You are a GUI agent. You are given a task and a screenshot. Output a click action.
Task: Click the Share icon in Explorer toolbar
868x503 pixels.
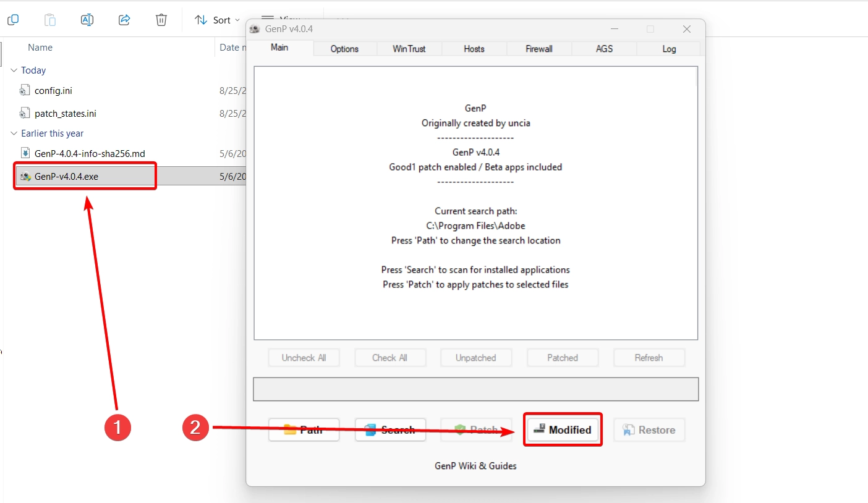(124, 20)
